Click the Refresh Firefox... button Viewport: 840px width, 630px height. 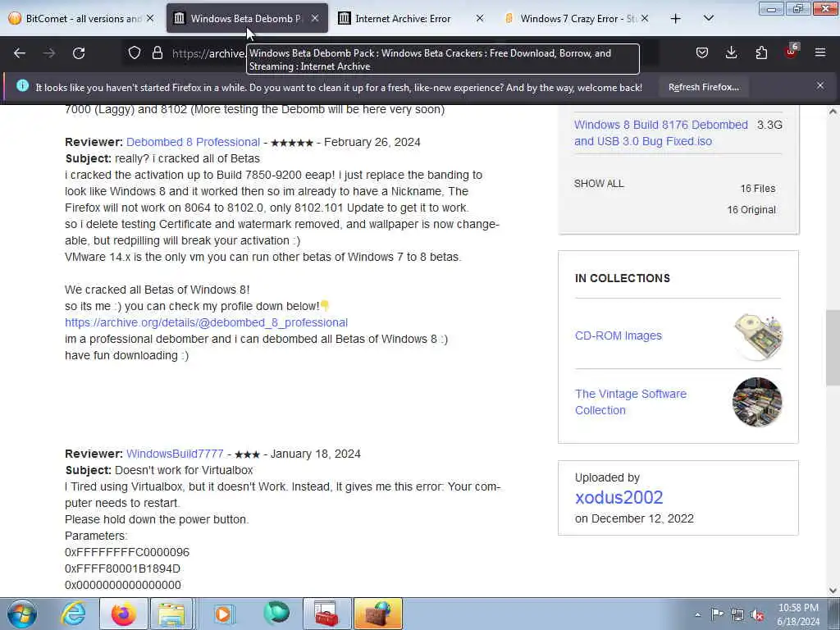coord(703,87)
